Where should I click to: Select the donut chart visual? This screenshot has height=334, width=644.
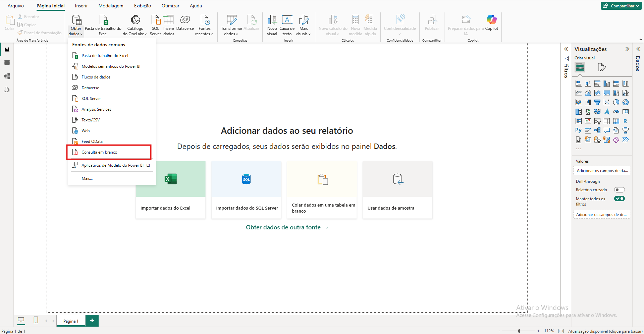click(626, 102)
